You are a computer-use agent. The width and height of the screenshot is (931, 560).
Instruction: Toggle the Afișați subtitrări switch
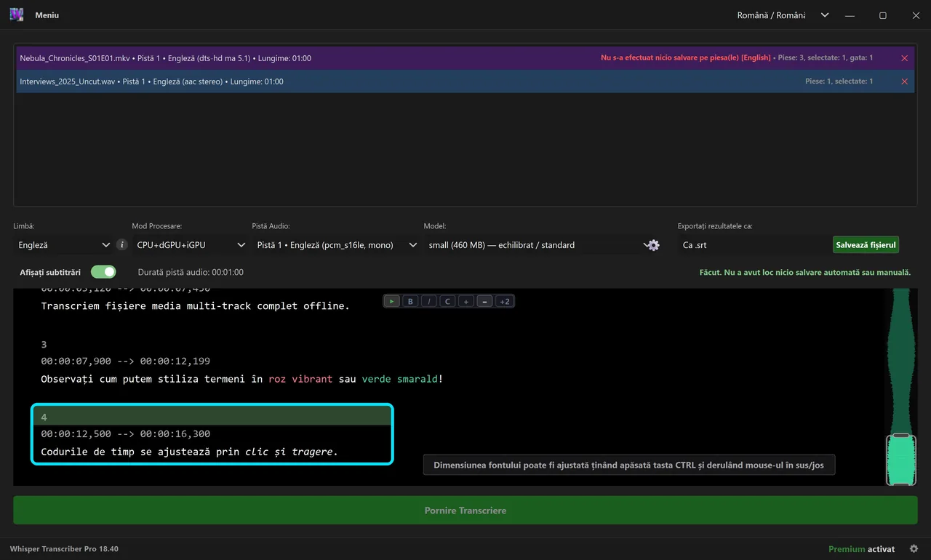(x=103, y=272)
